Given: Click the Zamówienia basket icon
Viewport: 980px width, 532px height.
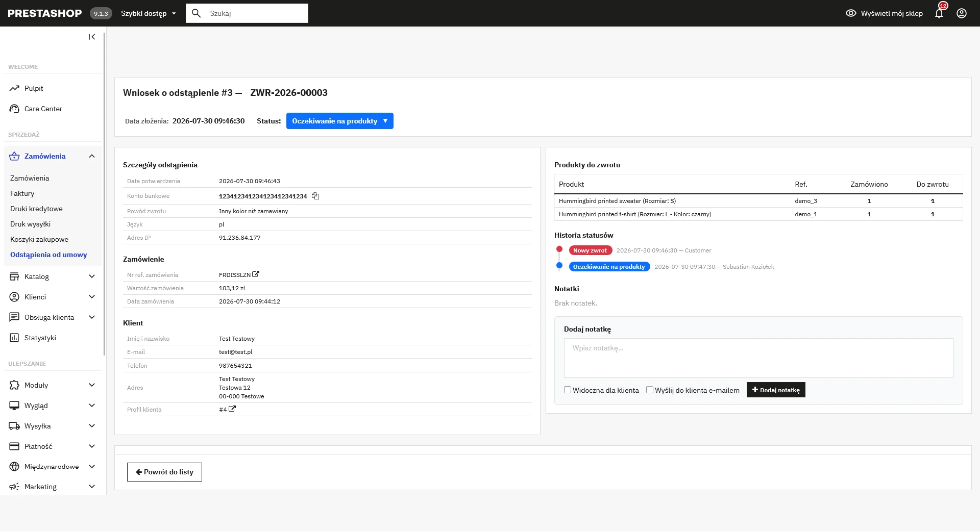Looking at the screenshot, I should point(14,156).
